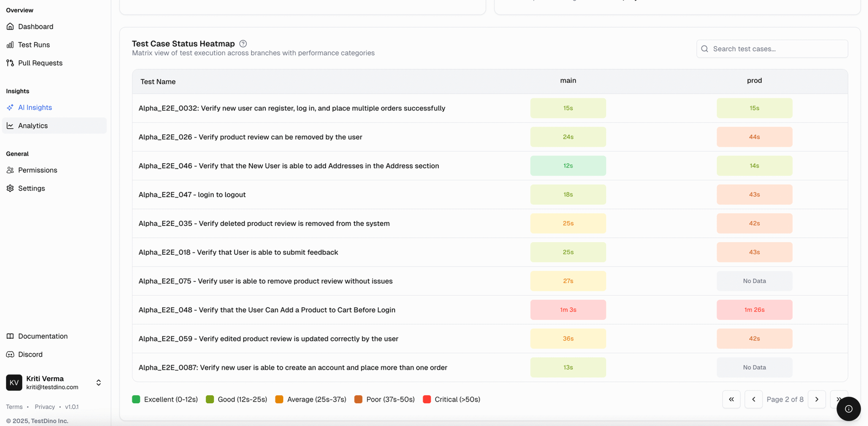868x426 pixels.
Task: Click the Average orange legend swatch
Action: pyautogui.click(x=279, y=399)
